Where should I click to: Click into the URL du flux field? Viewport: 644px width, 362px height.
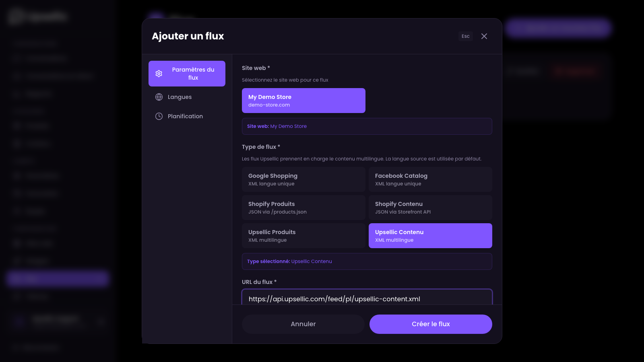click(367, 298)
